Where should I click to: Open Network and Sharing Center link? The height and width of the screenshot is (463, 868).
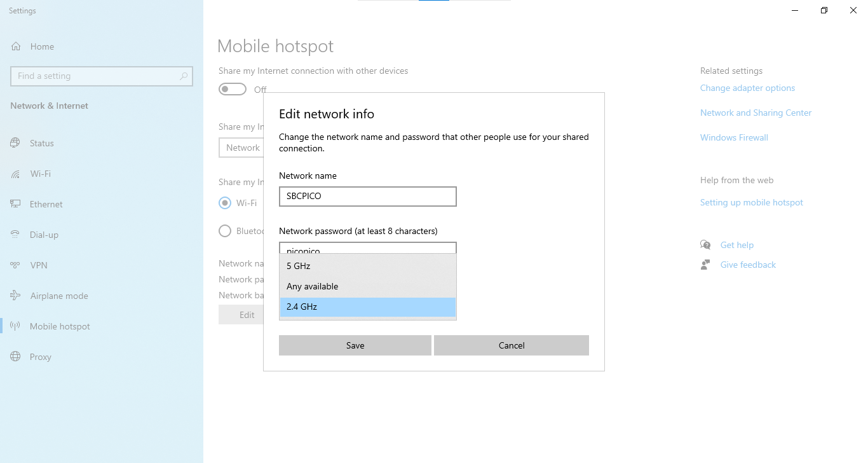756,113
